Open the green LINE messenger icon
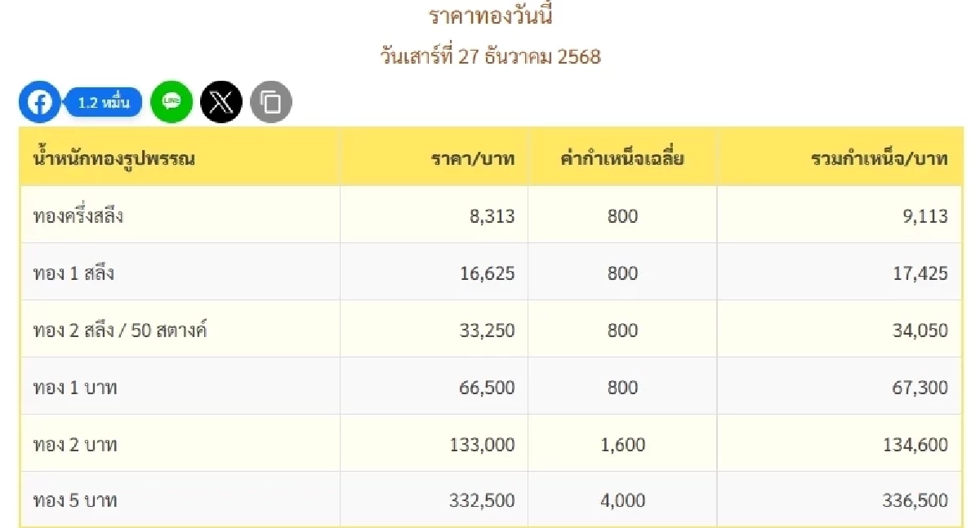Image resolution: width=980 pixels, height=528 pixels. [x=171, y=102]
